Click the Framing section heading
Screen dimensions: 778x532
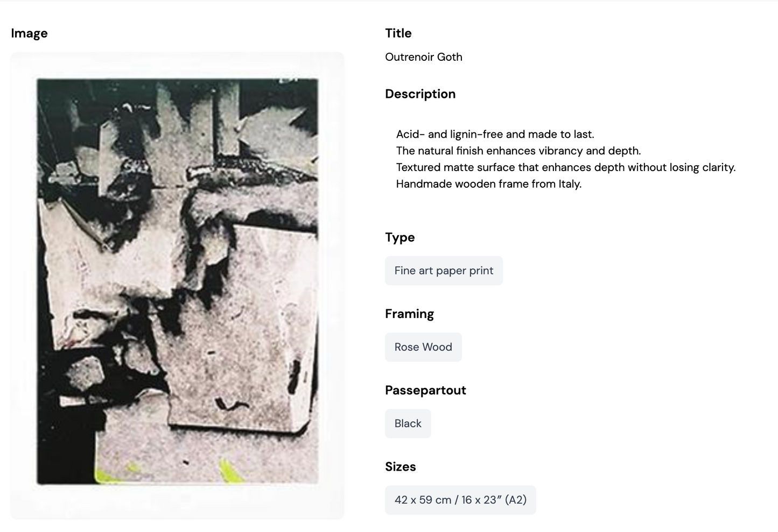[409, 314]
